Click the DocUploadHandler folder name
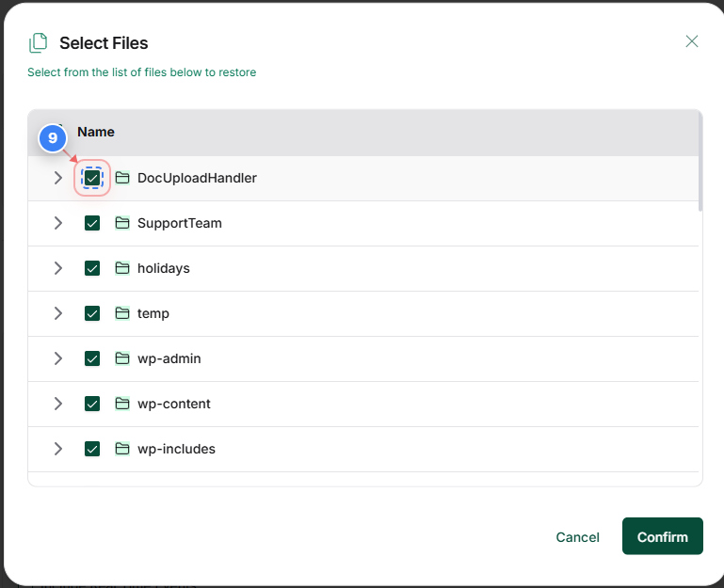The height and width of the screenshot is (588, 724). coord(197,178)
